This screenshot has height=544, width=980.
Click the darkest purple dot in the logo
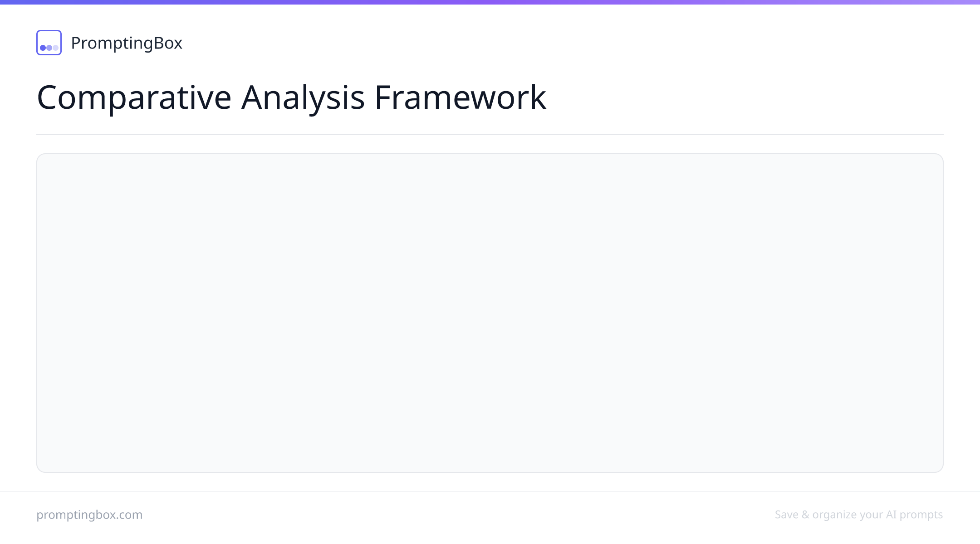pyautogui.click(x=43, y=48)
